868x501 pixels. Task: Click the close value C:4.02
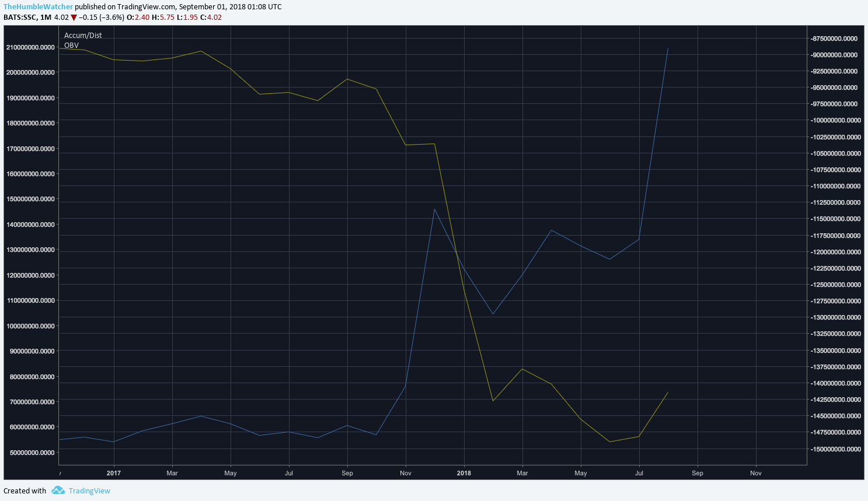point(211,17)
